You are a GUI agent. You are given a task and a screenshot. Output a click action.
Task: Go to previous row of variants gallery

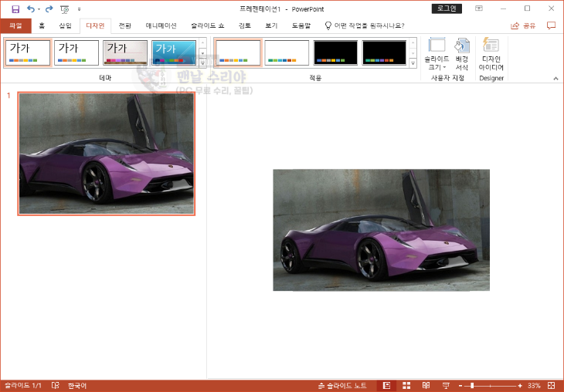(413, 42)
